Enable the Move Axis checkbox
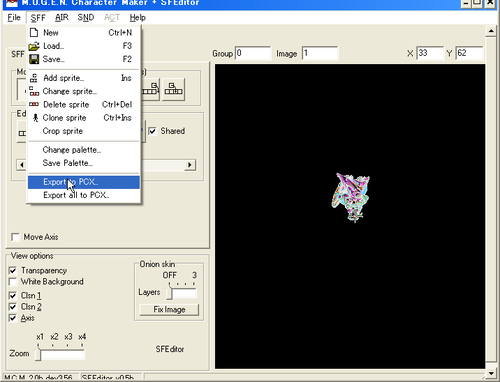The height and width of the screenshot is (382, 500). pos(15,237)
